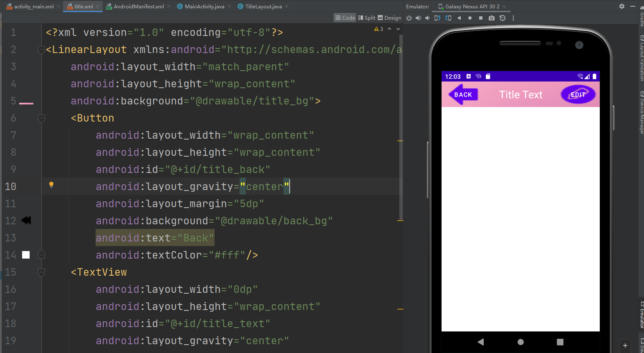Click the back_bg drawable gutter icon on line 12
644x353 pixels.
click(x=26, y=220)
